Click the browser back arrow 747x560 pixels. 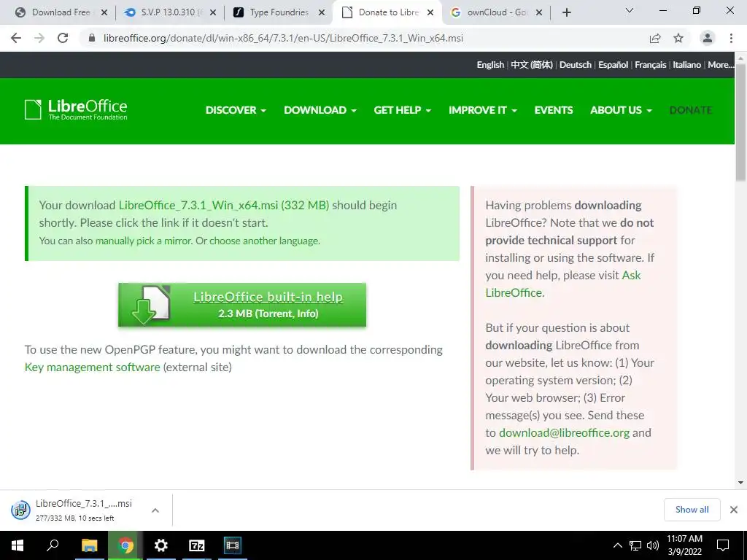coord(16,38)
